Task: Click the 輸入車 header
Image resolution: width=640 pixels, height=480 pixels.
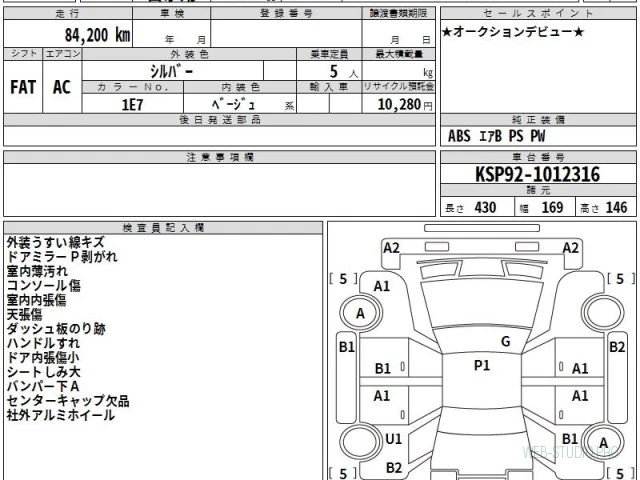Action: coord(329,87)
